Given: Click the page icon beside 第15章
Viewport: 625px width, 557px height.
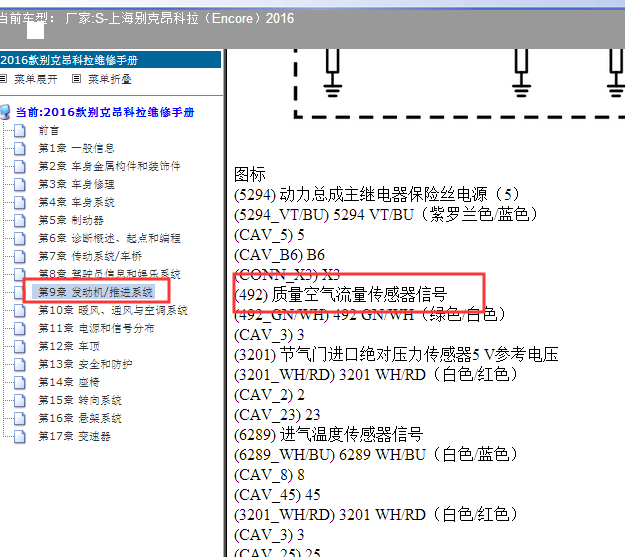Looking at the screenshot, I should point(19,401).
